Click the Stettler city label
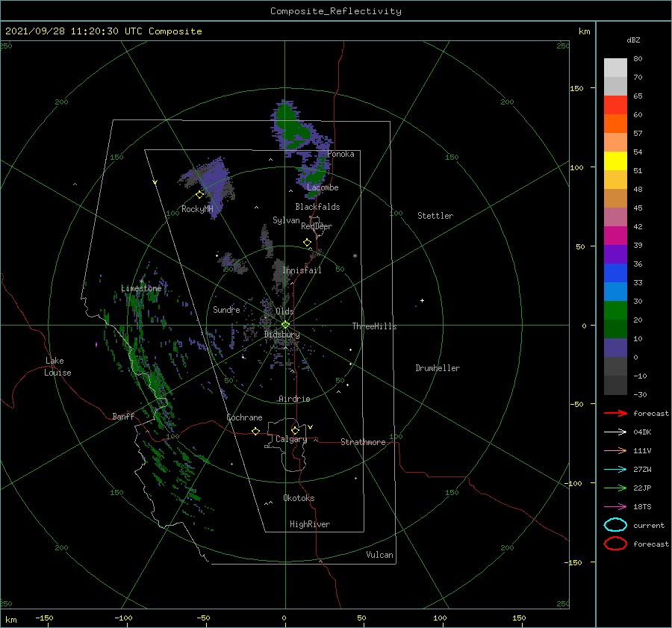The width and height of the screenshot is (672, 628). click(x=435, y=216)
